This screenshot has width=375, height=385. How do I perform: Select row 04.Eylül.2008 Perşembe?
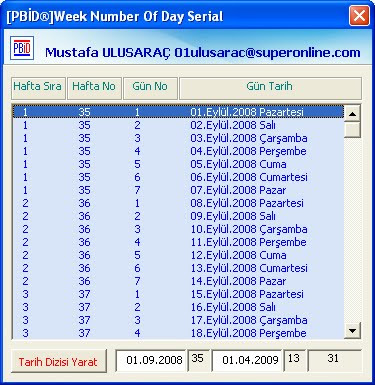click(178, 151)
